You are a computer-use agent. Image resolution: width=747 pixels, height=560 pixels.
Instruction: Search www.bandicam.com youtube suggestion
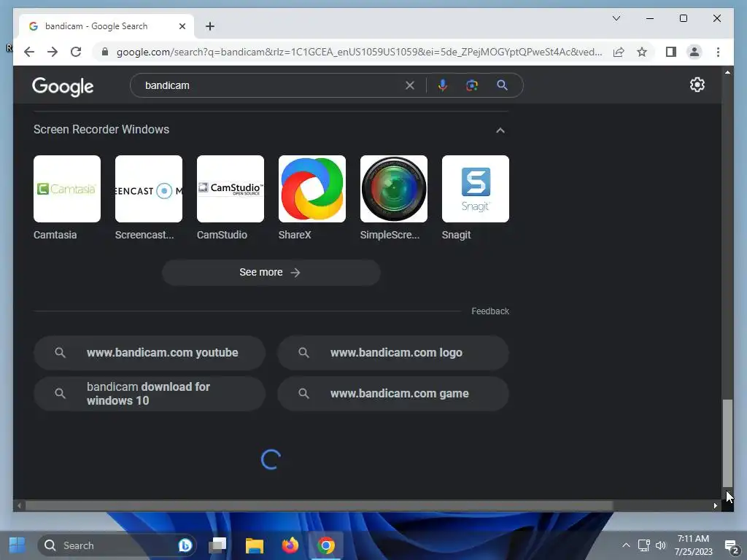(x=150, y=353)
